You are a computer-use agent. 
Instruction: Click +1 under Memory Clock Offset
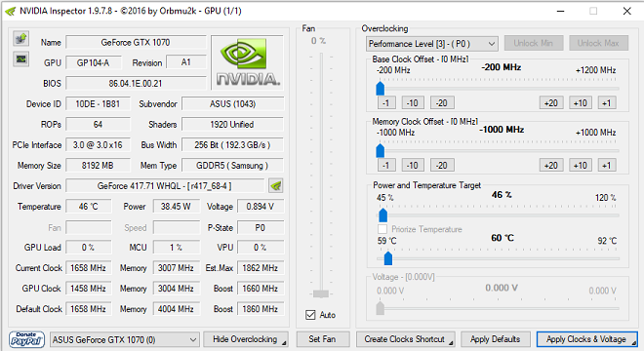click(607, 166)
